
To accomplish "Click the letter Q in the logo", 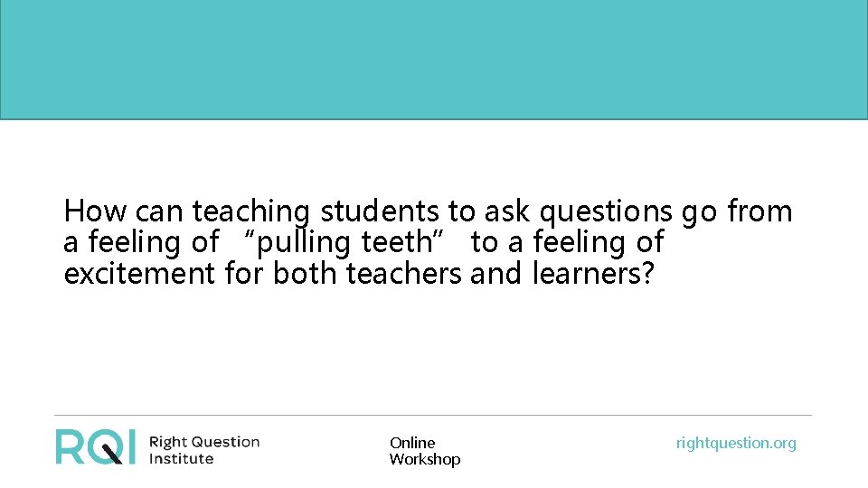I will [x=103, y=446].
